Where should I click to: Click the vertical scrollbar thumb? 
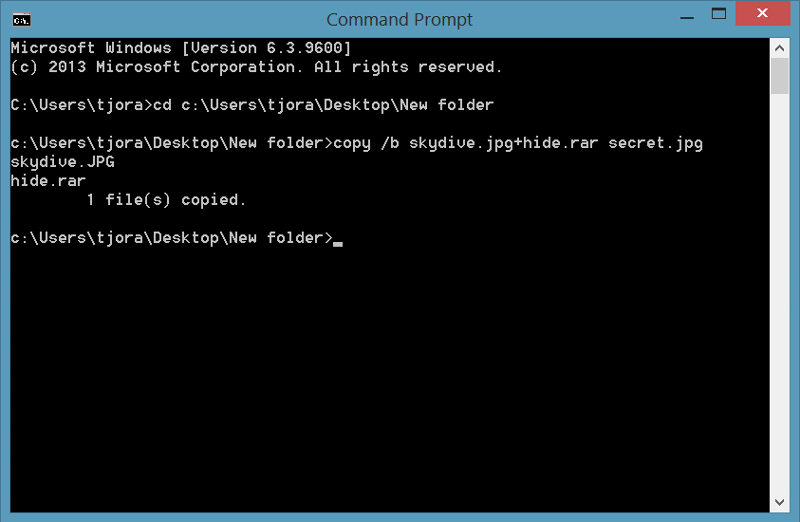779,76
